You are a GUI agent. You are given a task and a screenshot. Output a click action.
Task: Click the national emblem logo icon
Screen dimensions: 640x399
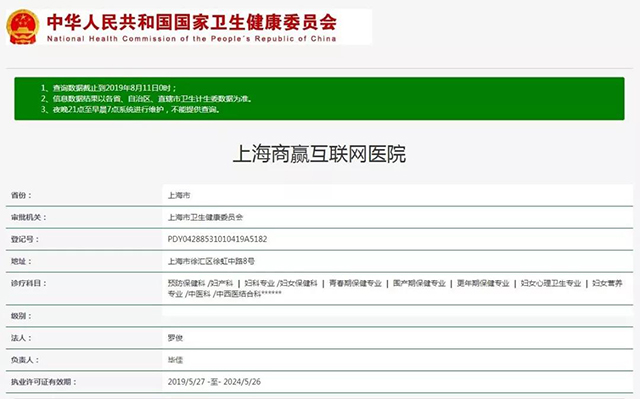pyautogui.click(x=23, y=27)
